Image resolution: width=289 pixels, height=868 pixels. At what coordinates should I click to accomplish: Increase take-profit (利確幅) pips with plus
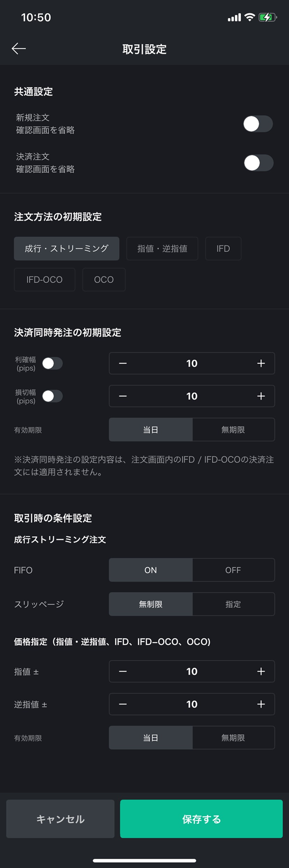pos(261,363)
